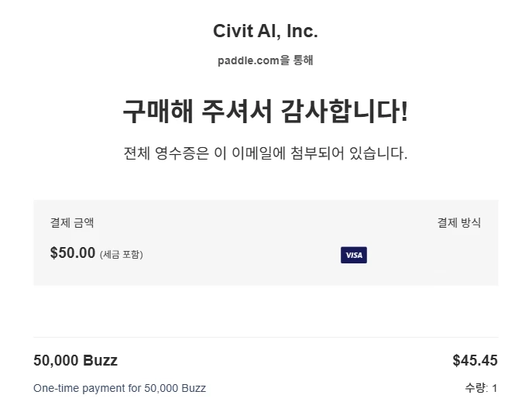Click the VISA card icon

(x=354, y=255)
